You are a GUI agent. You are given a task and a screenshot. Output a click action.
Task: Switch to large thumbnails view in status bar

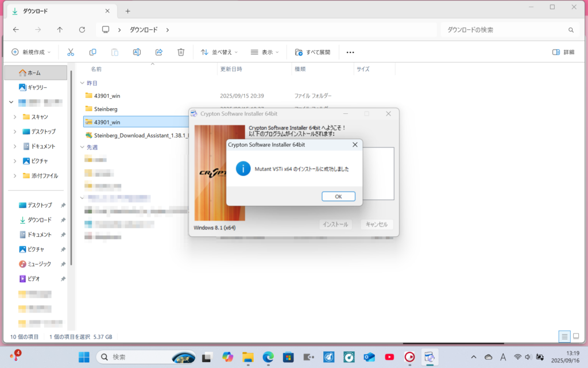coord(575,336)
